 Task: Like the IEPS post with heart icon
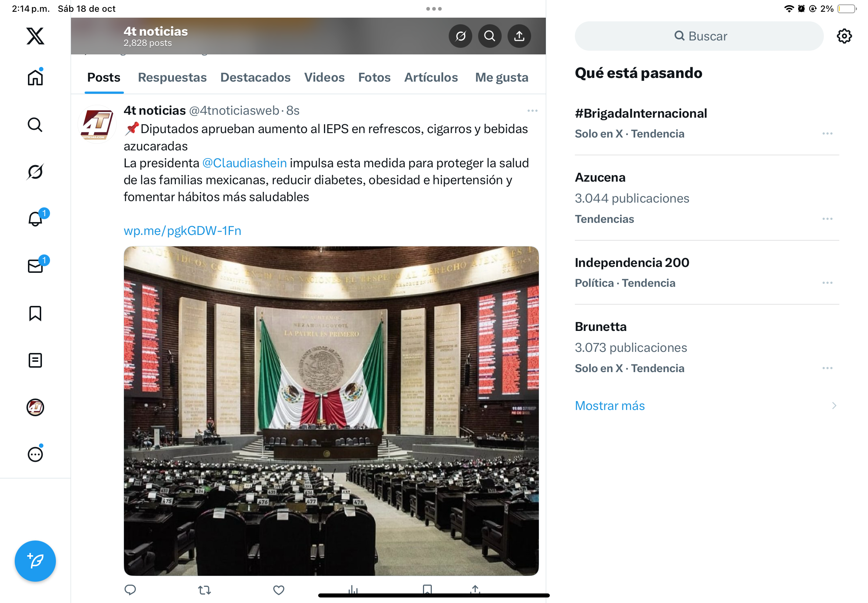(278, 590)
